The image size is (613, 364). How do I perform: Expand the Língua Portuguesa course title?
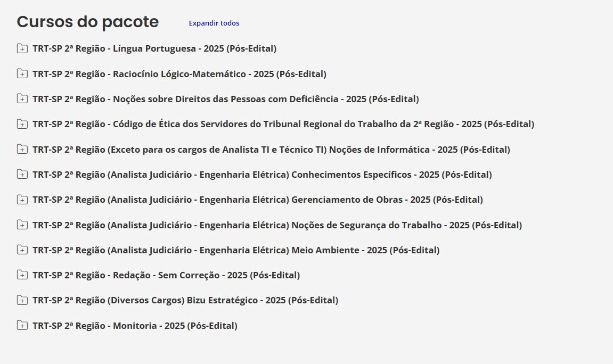click(154, 48)
